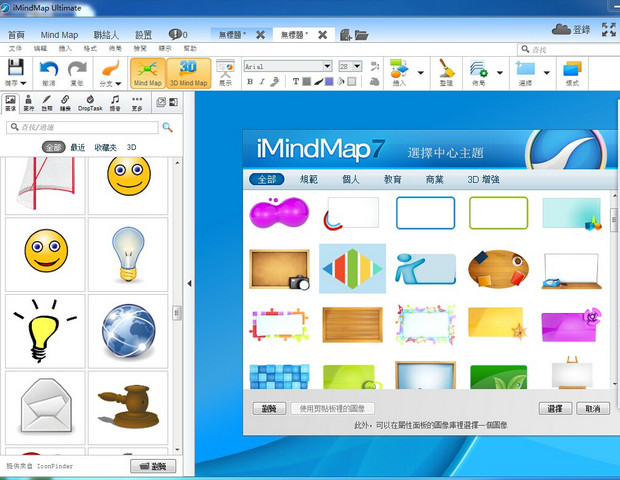
Task: Click the link chain icon in sidebar
Action: click(x=64, y=100)
